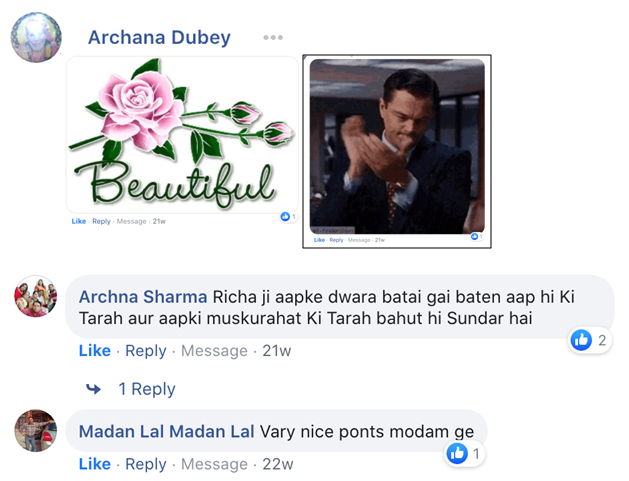View like reaction on clapping man GIF

(476, 236)
